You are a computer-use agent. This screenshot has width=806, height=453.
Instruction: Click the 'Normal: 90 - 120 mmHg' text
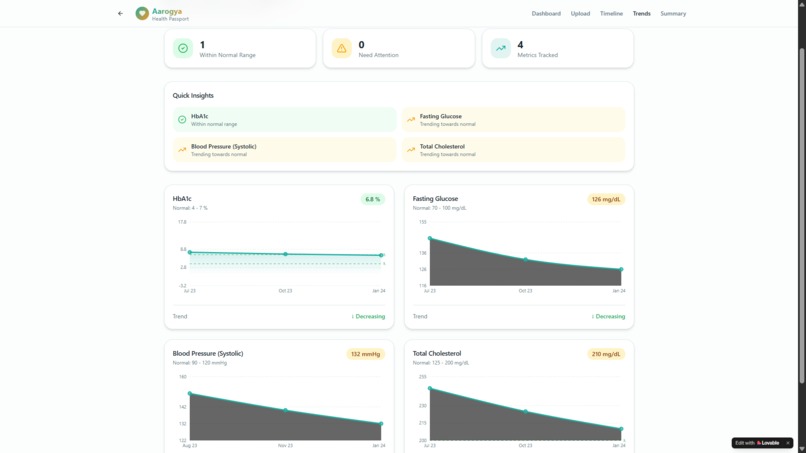tap(199, 363)
